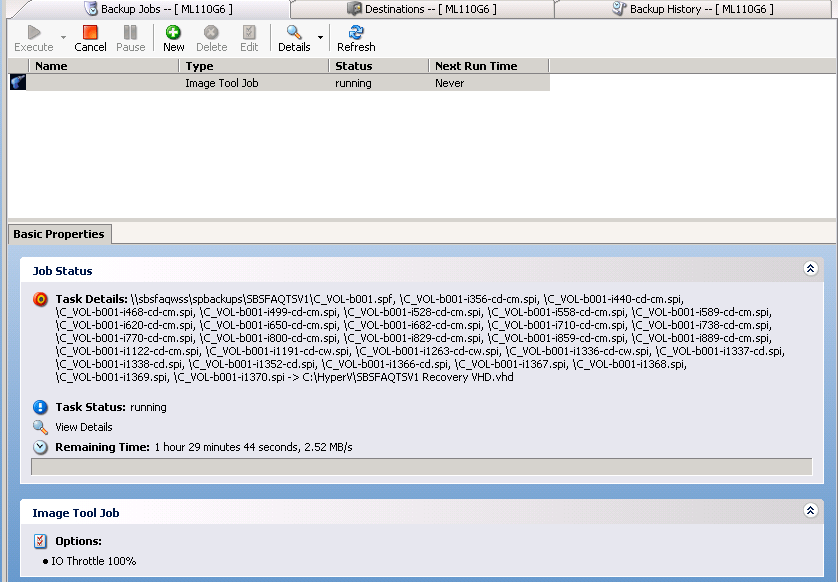Open the Details view
Screen dimensions: 838x582
293,38
